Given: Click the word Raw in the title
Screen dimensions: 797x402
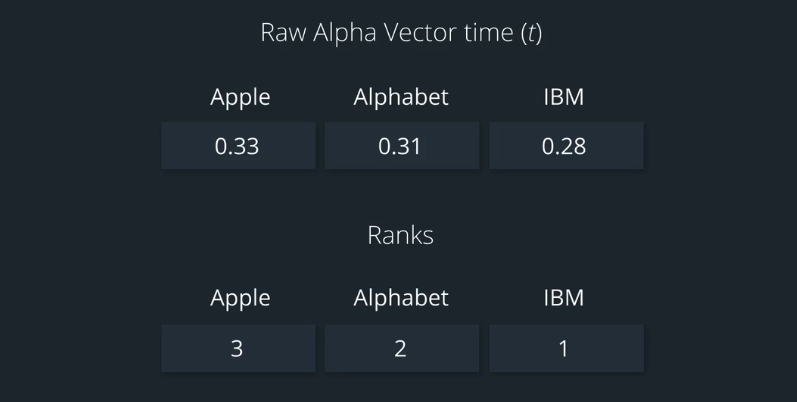Looking at the screenshot, I should click(282, 32).
